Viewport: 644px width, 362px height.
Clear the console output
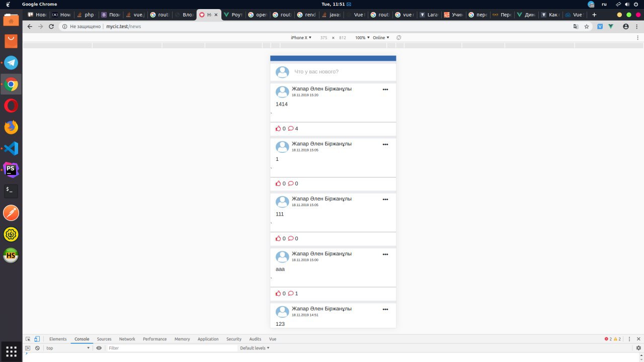click(37, 348)
